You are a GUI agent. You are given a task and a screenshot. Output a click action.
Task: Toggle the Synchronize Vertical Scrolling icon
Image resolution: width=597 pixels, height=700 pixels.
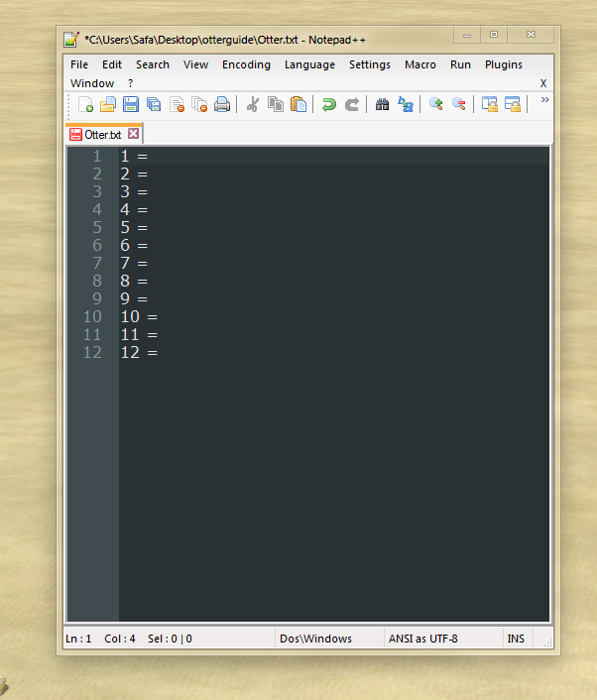(x=489, y=104)
